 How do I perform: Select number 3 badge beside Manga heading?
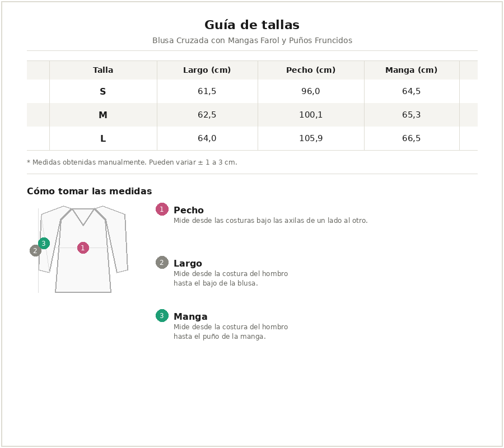point(162,315)
